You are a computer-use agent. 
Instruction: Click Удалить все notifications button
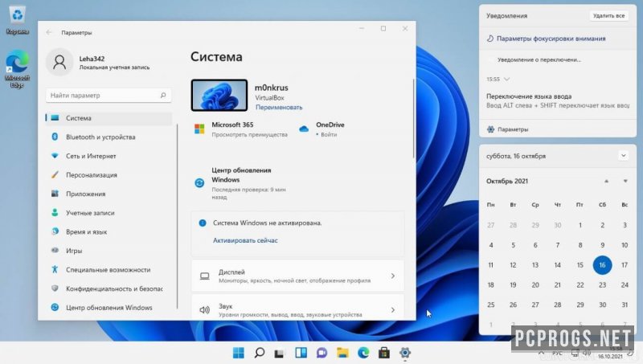click(608, 15)
